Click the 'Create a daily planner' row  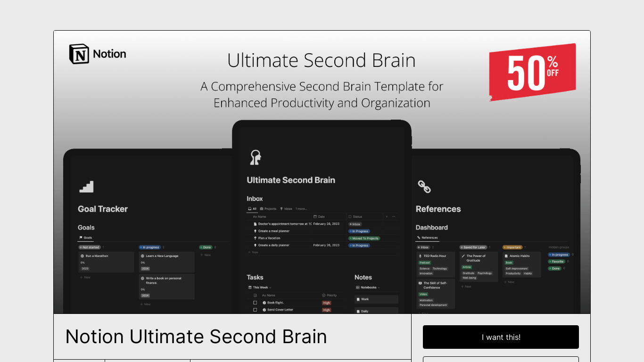click(x=322, y=245)
